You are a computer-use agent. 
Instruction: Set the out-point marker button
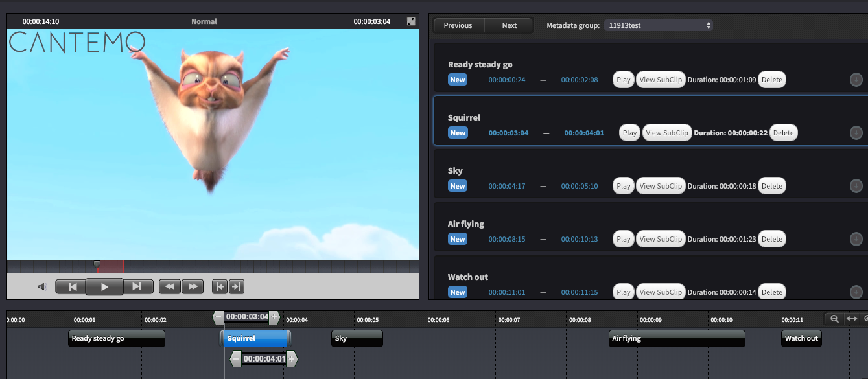point(236,286)
